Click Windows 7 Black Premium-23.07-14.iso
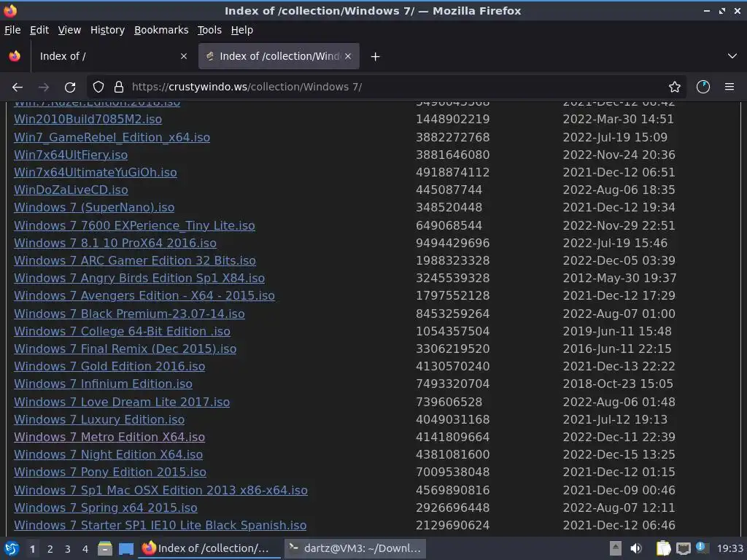This screenshot has width=747, height=560. 129,314
